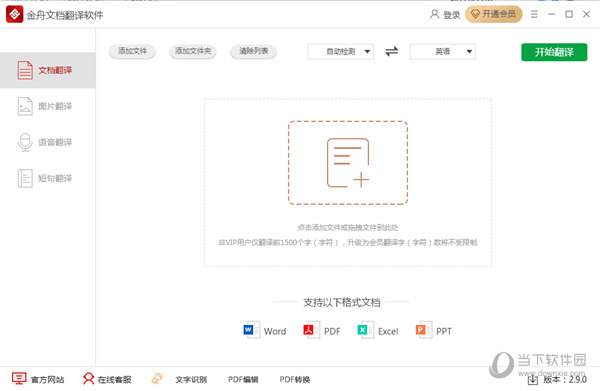600x391 pixels.
Task: Click the 点击添加文件或拖拽文件到此处 hint text
Action: (x=348, y=228)
